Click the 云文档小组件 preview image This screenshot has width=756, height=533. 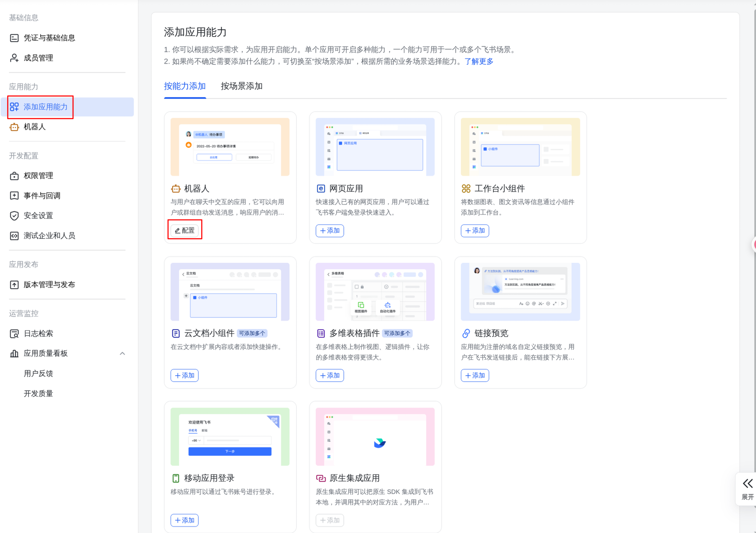(230, 292)
